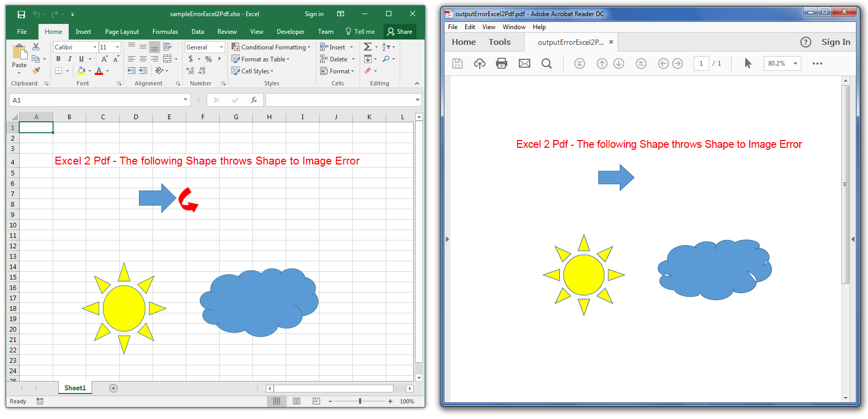Print the PDF using the printer icon
This screenshot has height=419, width=868.
[502, 64]
